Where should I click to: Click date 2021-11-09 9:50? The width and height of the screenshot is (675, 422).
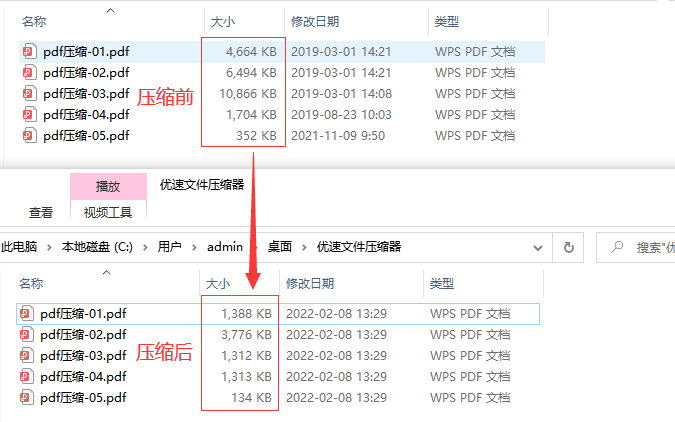point(338,136)
